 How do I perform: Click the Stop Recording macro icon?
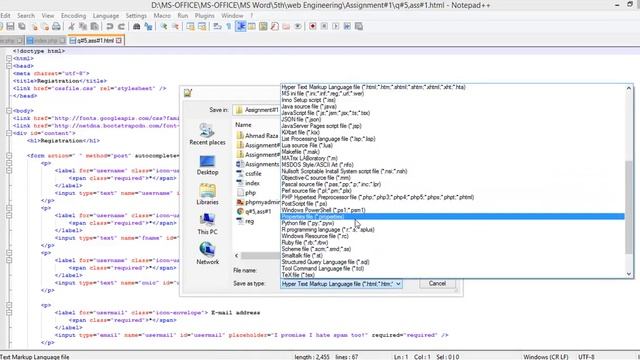324,27
